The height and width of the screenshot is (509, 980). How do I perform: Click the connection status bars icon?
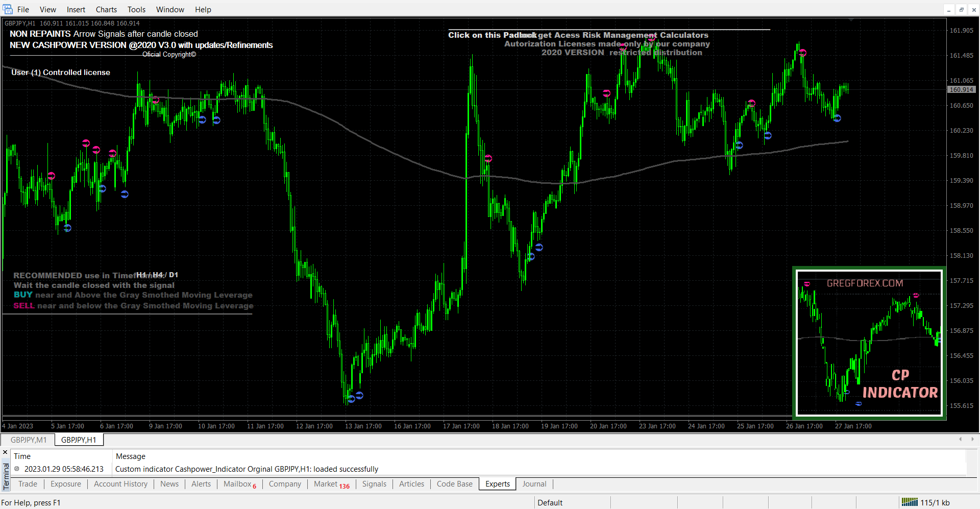point(910,502)
